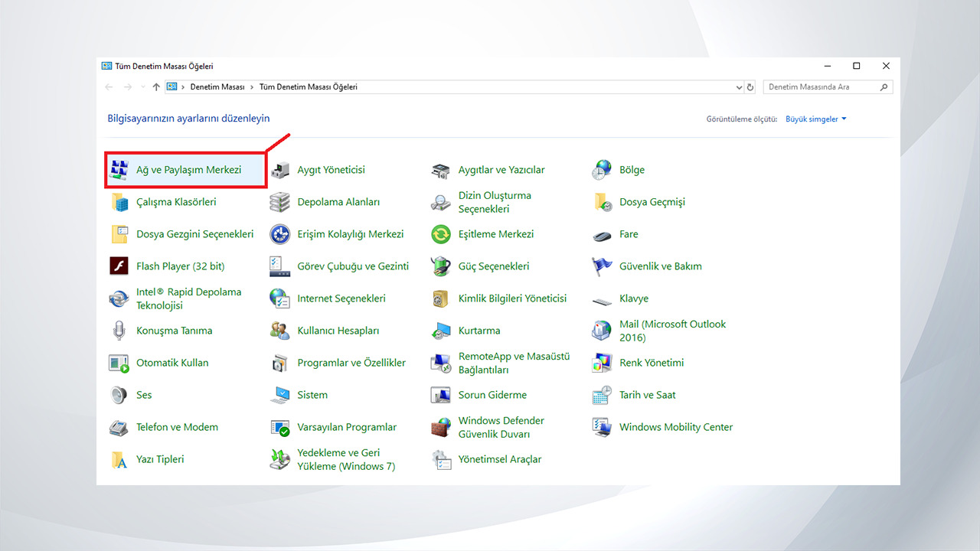
Task: Open Depolama Alanları icon
Action: tap(280, 202)
